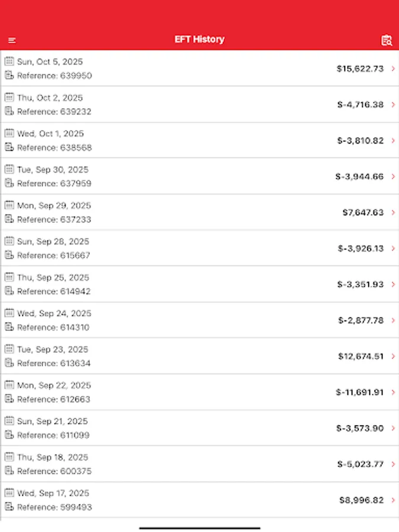
Task: Click the calendar icon on the Oct 5 entry
Action: [9, 61]
